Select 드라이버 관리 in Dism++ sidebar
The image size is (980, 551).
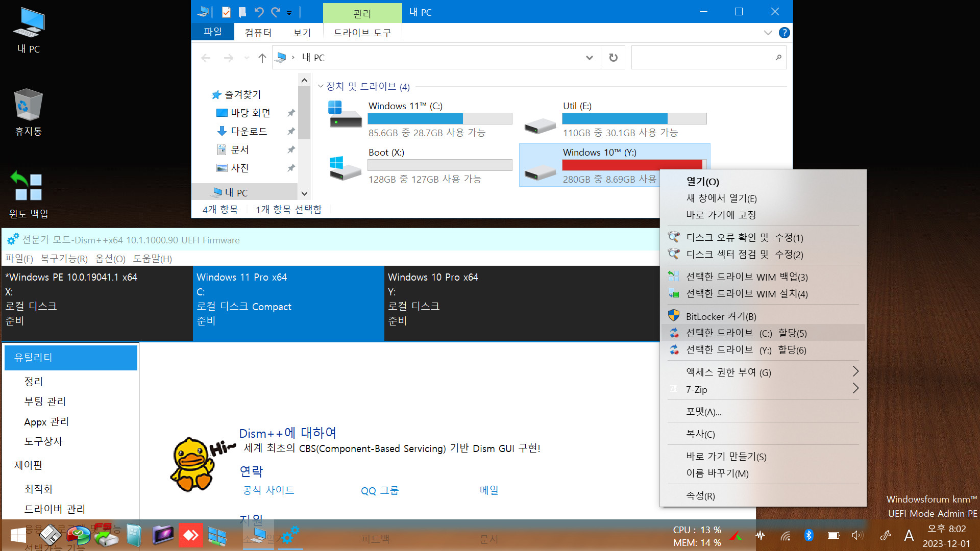point(55,509)
